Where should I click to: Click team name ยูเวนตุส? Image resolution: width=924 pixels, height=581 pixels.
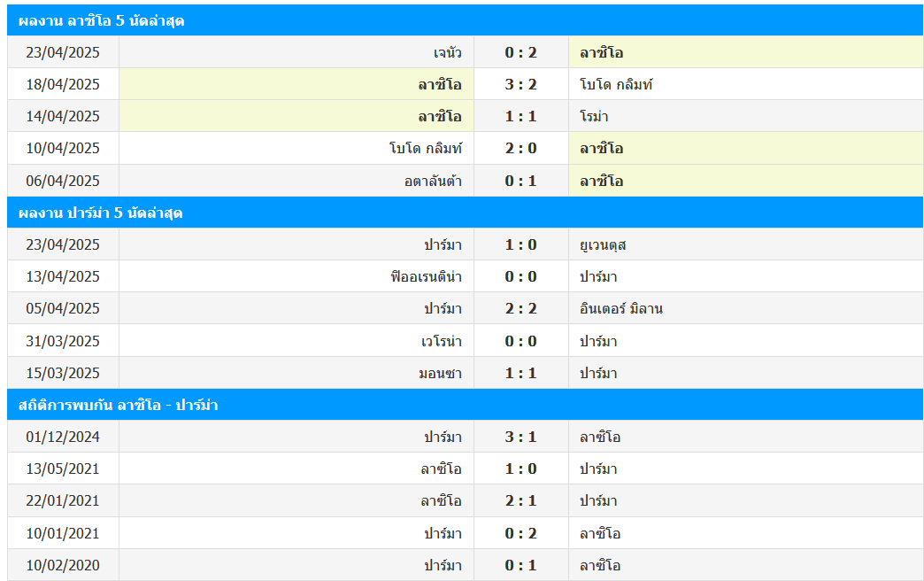[603, 244]
